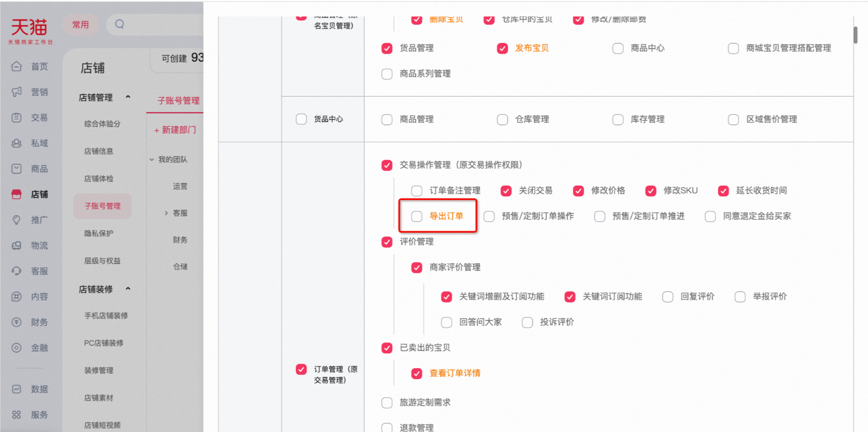Check the 同意退定金给买家 checkbox
Image resolution: width=868 pixels, height=432 pixels.
[x=710, y=216]
